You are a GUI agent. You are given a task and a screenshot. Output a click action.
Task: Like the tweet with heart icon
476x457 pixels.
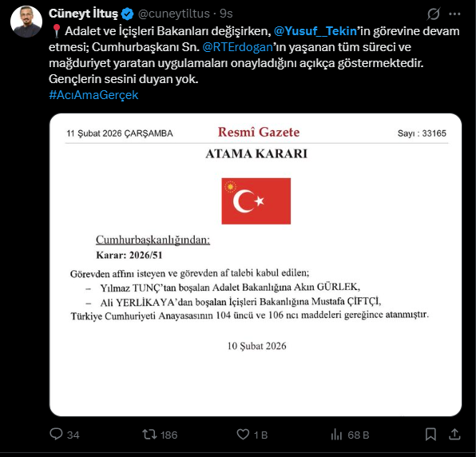coord(243,434)
